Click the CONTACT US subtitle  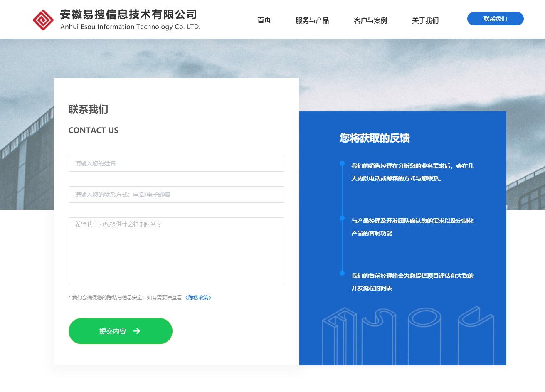point(94,131)
